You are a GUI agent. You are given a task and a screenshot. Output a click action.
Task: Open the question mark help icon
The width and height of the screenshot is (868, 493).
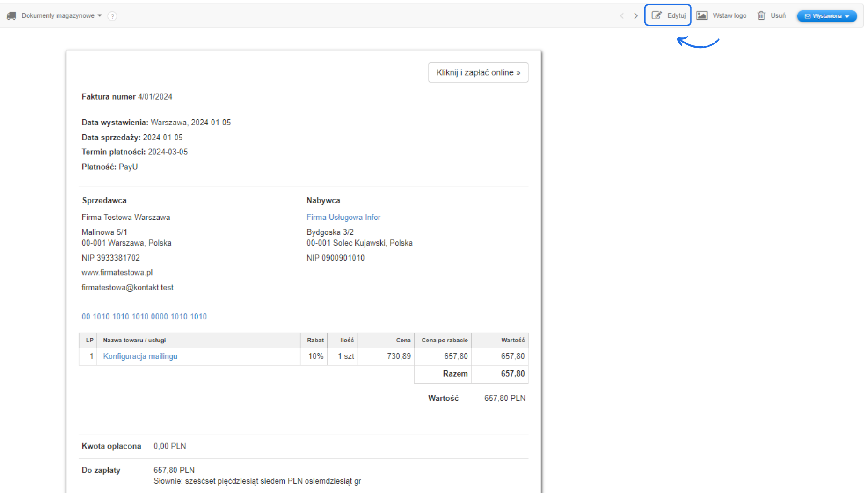pyautogui.click(x=112, y=16)
